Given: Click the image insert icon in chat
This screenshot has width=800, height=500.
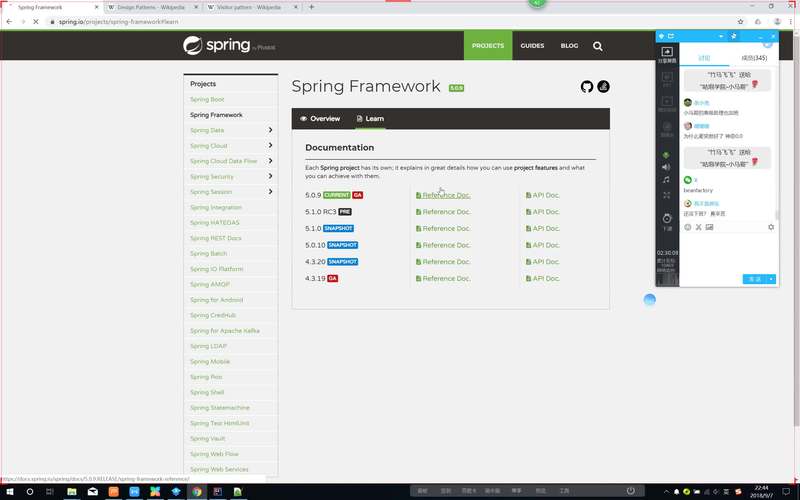Looking at the screenshot, I should pyautogui.click(x=709, y=227).
